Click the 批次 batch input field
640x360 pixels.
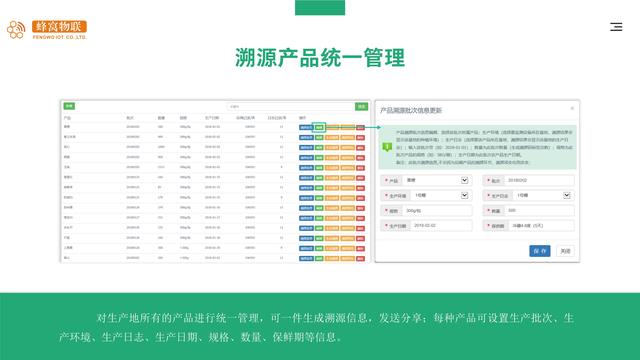point(539,180)
